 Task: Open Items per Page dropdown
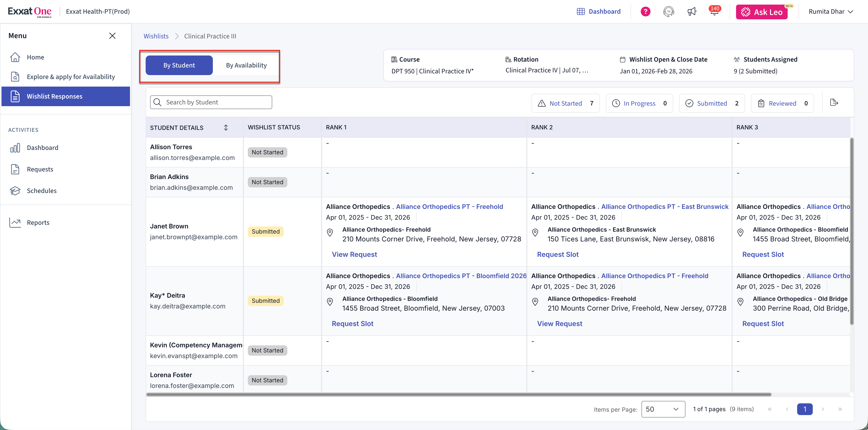click(663, 409)
